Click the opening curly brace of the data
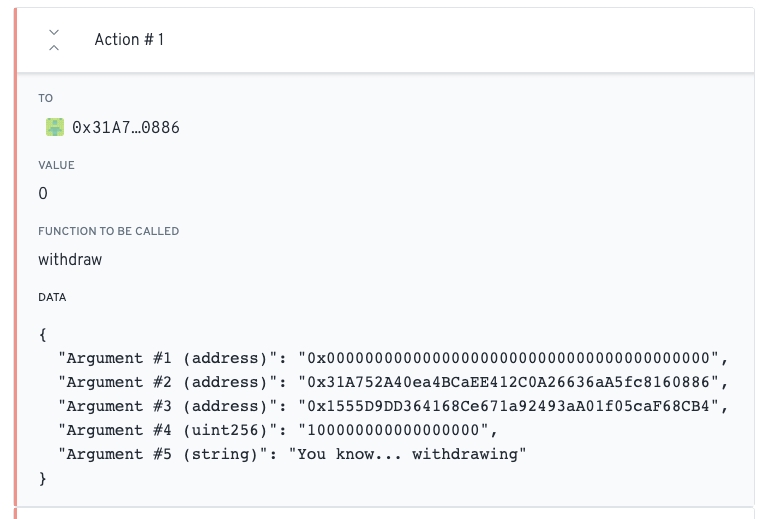This screenshot has height=519, width=766. pos(42,334)
